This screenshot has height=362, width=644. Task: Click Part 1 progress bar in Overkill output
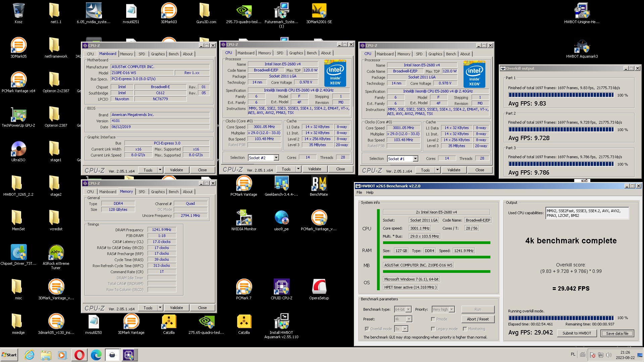(561, 95)
